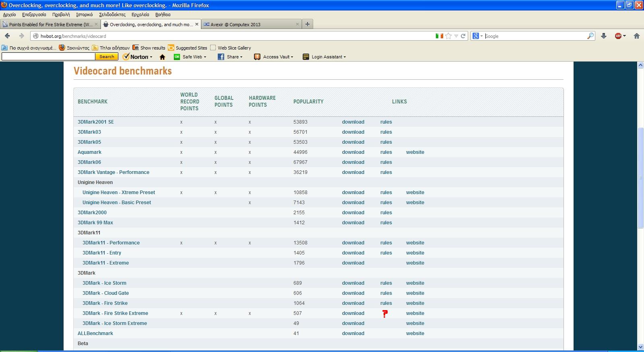Click rules for 3DMark - Cloud Gate
644x352 pixels.
[386, 293]
